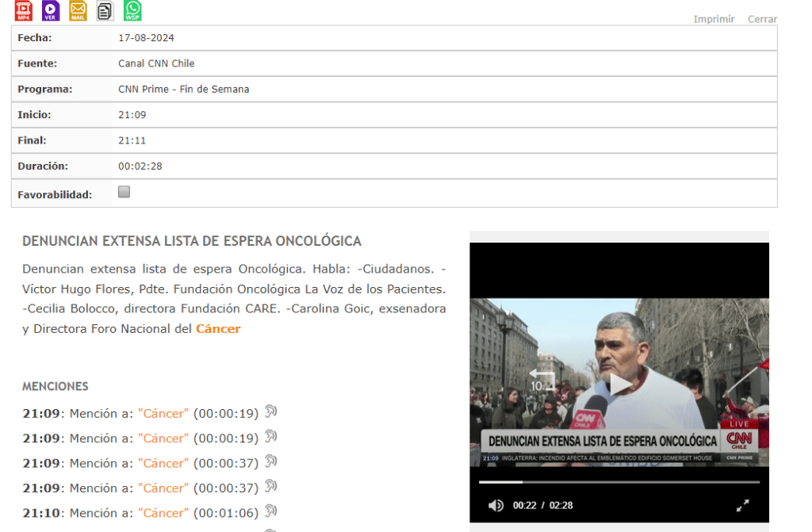Enter fullscreen video mode

[742, 506]
